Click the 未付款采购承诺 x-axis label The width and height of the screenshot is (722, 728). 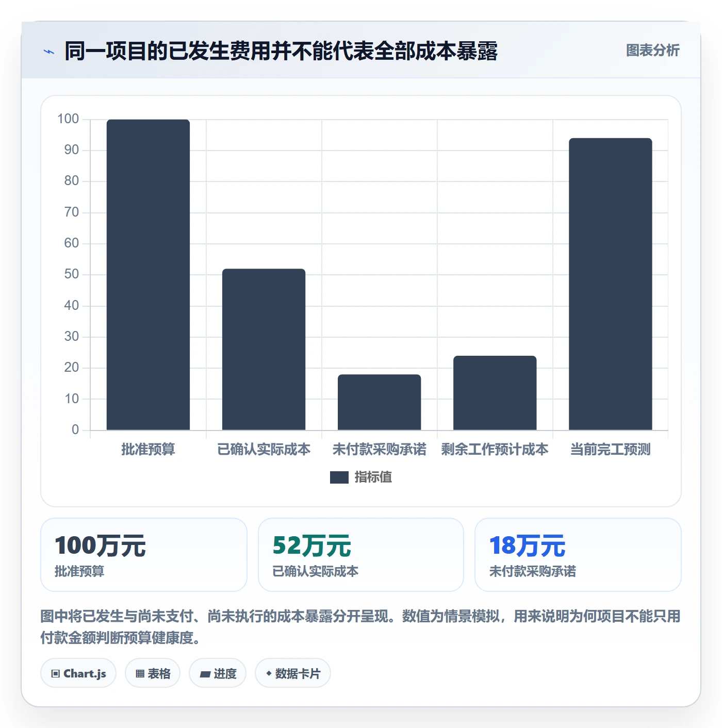(x=379, y=450)
